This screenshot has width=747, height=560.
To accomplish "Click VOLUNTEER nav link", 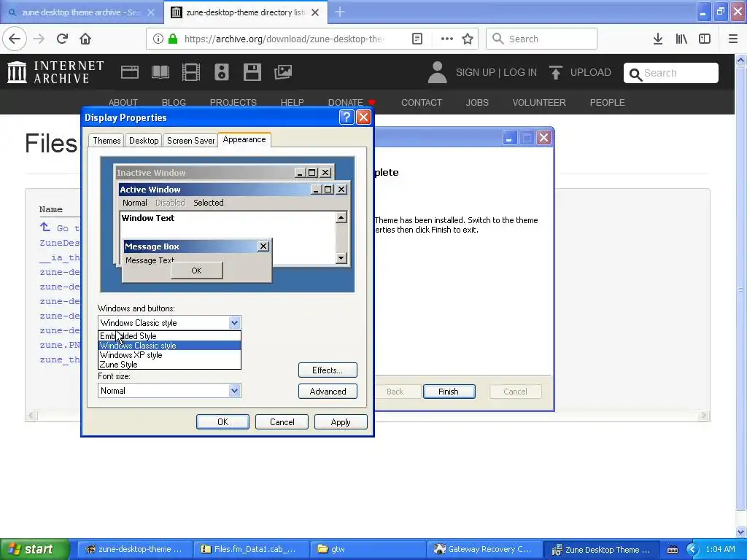I will pyautogui.click(x=539, y=102).
